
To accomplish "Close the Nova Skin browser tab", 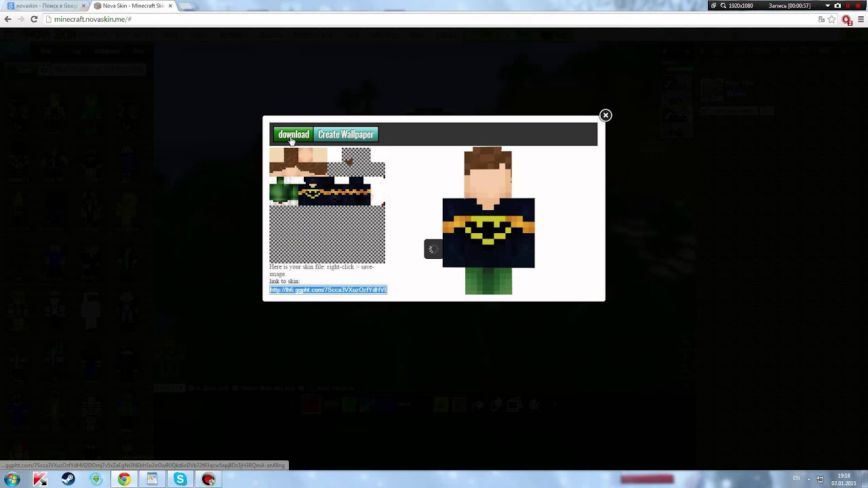I will (x=170, y=5).
